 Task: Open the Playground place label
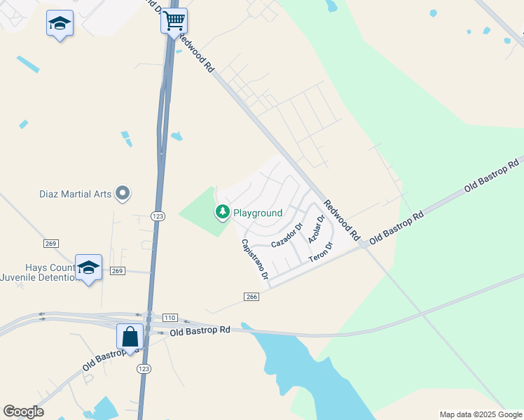(258, 213)
